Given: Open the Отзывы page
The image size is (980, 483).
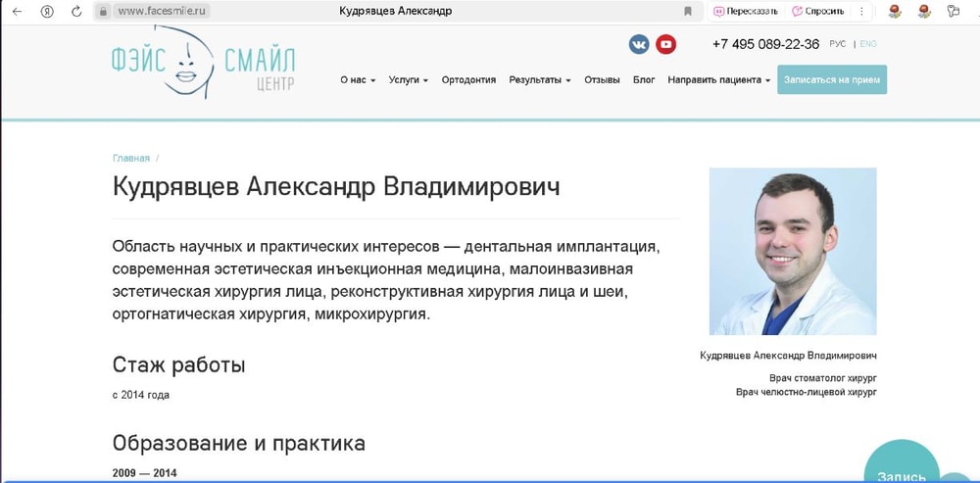Looking at the screenshot, I should point(602,80).
